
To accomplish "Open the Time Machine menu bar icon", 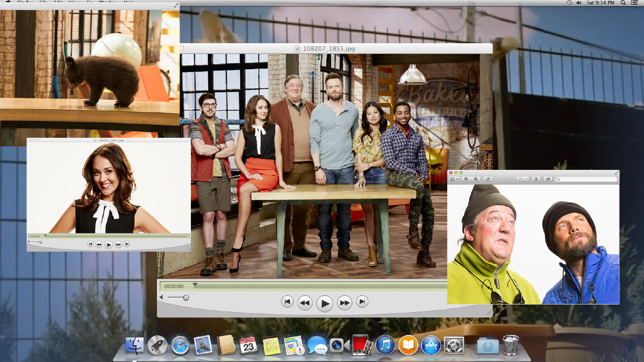I will pos(569,3).
